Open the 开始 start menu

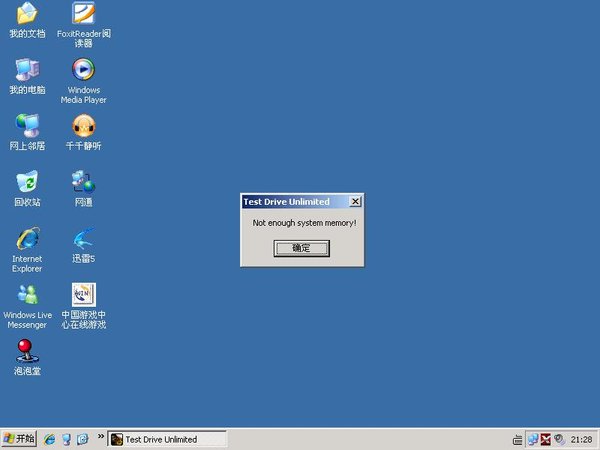(19, 439)
